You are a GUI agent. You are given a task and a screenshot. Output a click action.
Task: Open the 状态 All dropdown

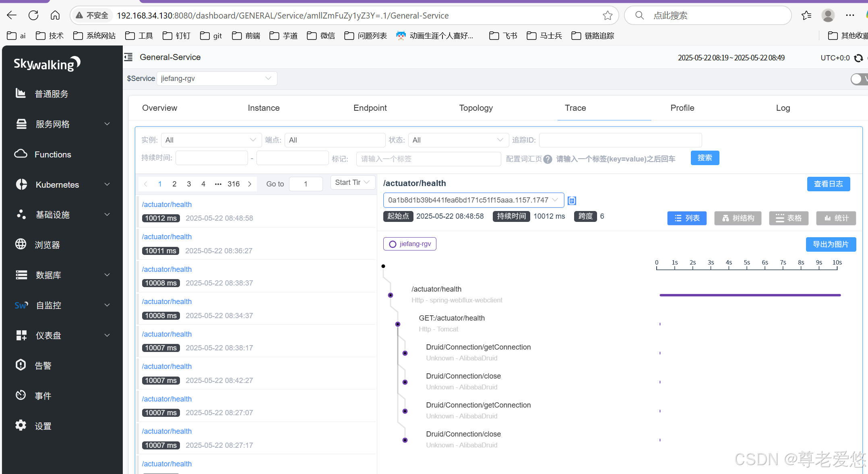point(458,140)
